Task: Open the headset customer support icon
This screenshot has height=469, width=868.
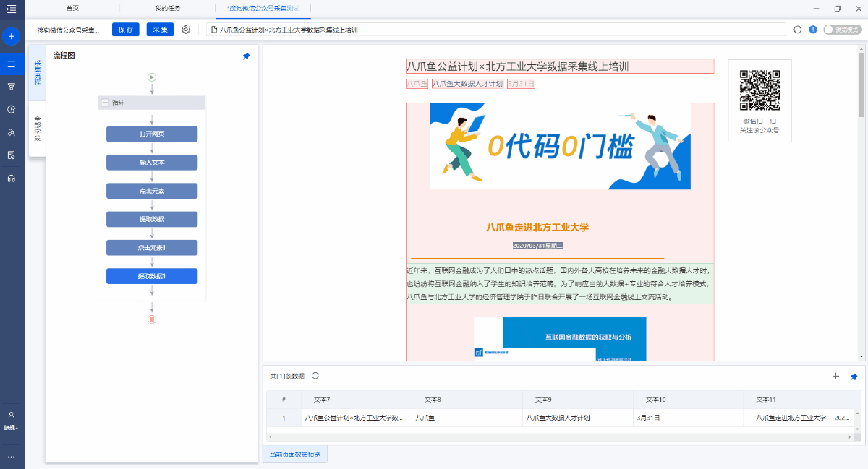Action: [x=11, y=178]
